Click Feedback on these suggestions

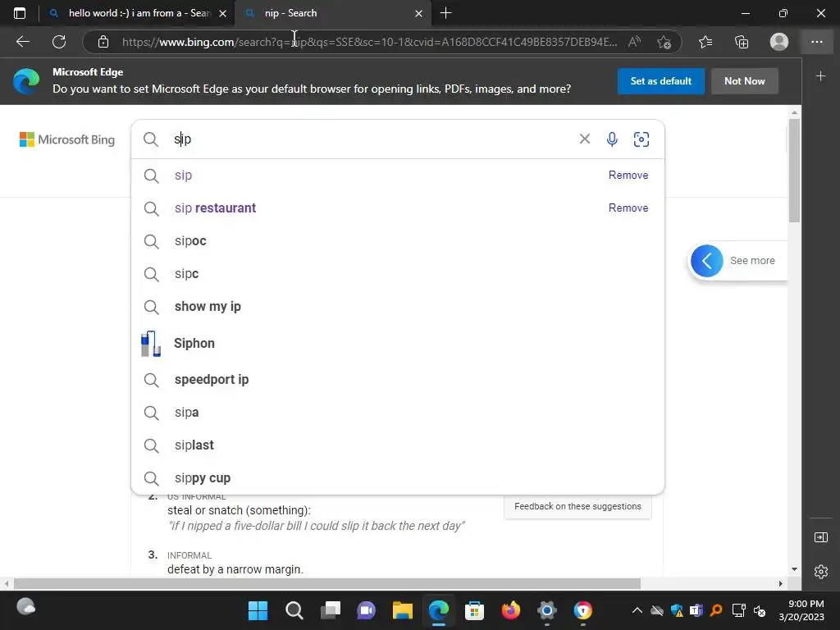577,506
